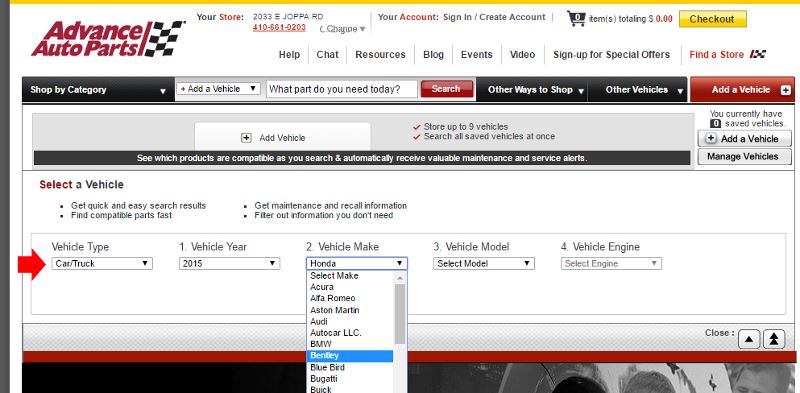Click the store address '2033 E JOPPA RD'
The width and height of the screenshot is (800, 393).
coord(288,16)
